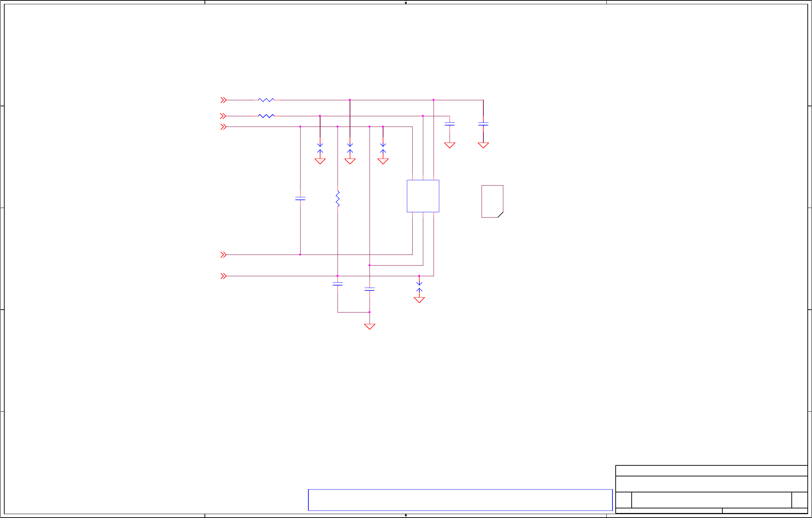812x518 pixels.
Task: Select the ground symbol joining two bottom capacitors
Action: (370, 326)
